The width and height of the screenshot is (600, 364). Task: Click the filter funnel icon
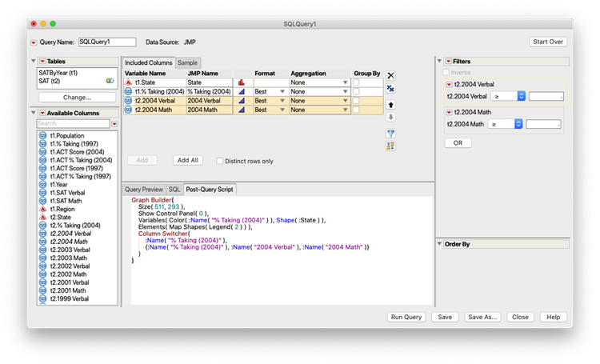pos(390,133)
